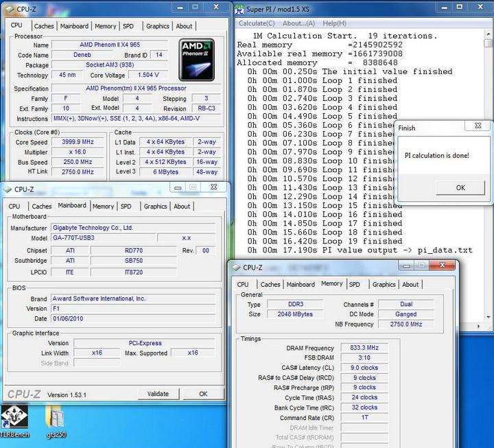
Task: Click the Super PI vertical scrollbar thumb
Action: 489,43
